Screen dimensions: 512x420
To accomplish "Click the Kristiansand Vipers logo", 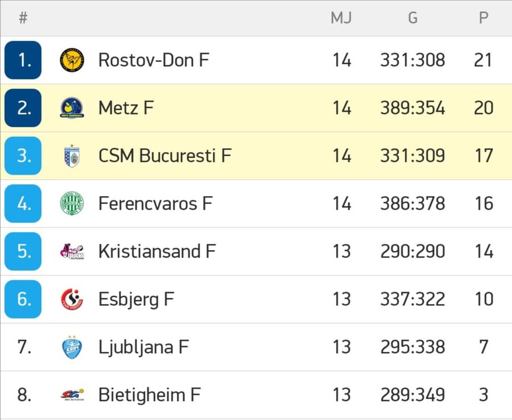I will [72, 251].
